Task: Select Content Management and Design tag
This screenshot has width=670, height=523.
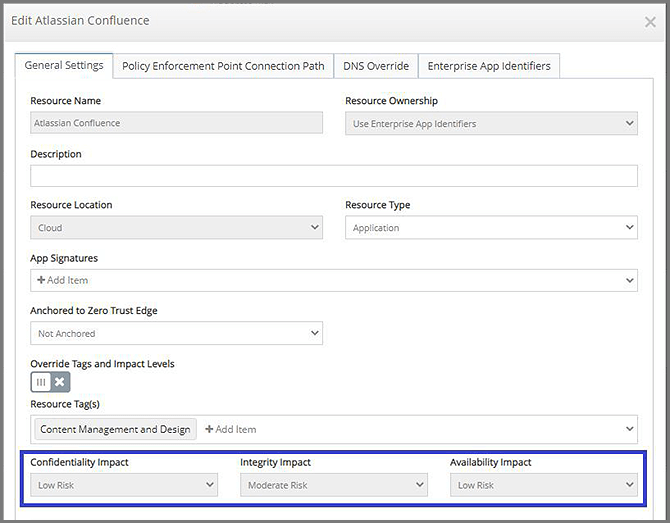Action: pos(115,429)
